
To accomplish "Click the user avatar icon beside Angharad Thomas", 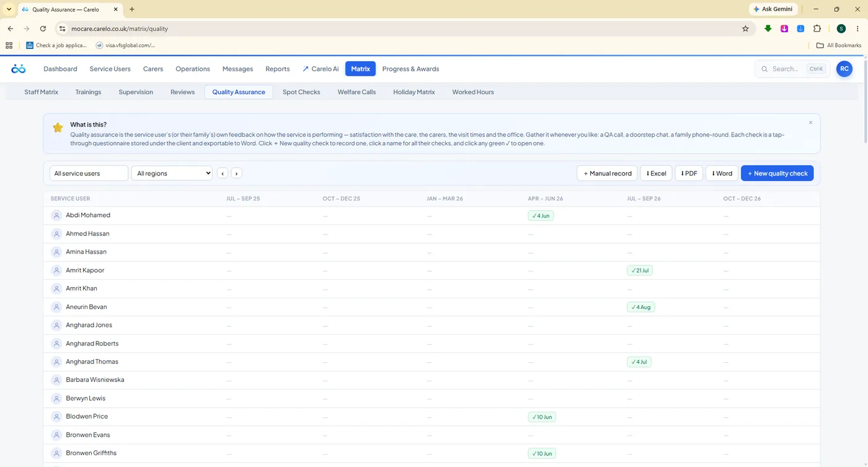I will click(x=56, y=362).
